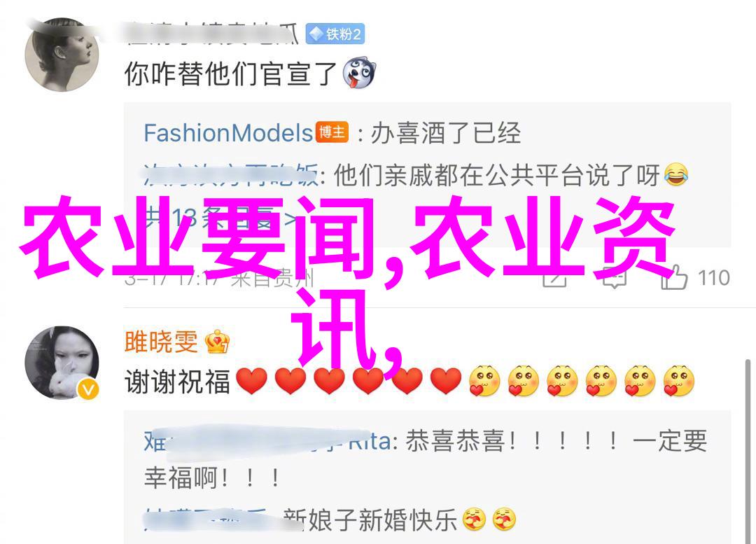Screen dimensions: 756x544
Task: Click the orange 博主 badge next to FashionModels
Action: pos(332,132)
